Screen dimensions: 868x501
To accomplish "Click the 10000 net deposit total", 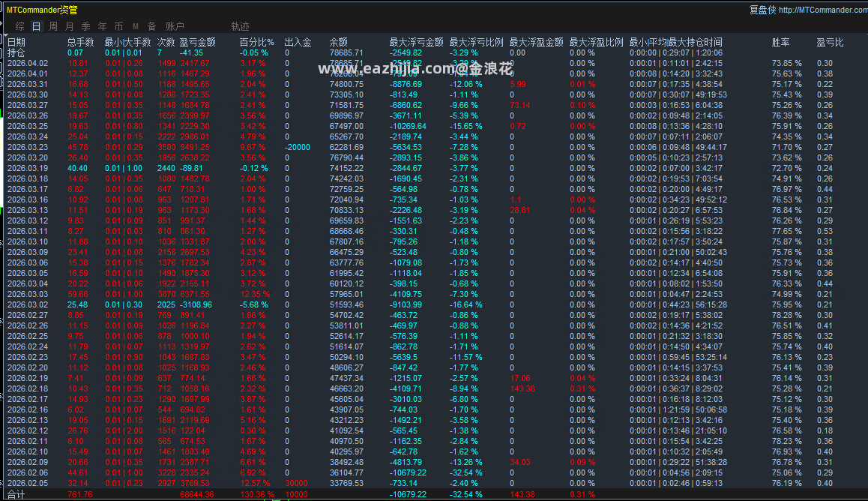I will (x=296, y=494).
